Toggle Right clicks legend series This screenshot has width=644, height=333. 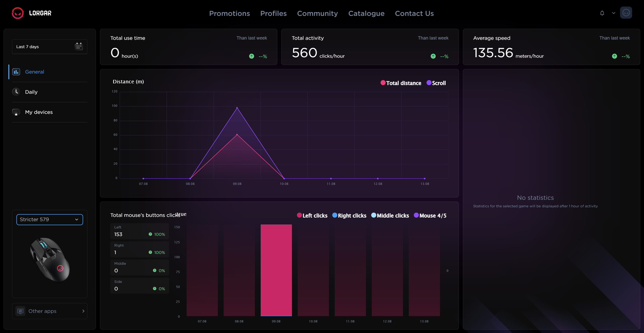tap(349, 215)
